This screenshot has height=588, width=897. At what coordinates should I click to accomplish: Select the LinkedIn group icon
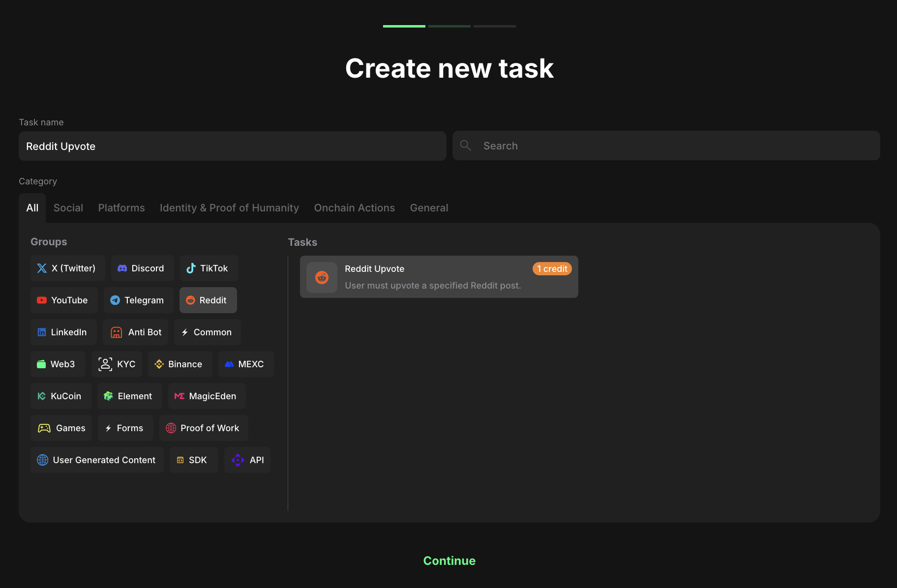tap(42, 332)
